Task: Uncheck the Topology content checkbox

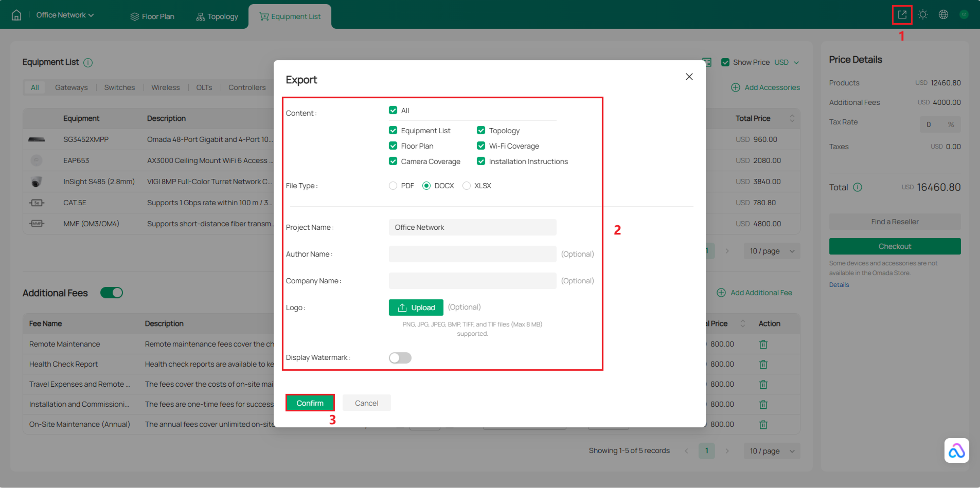Action: [481, 130]
